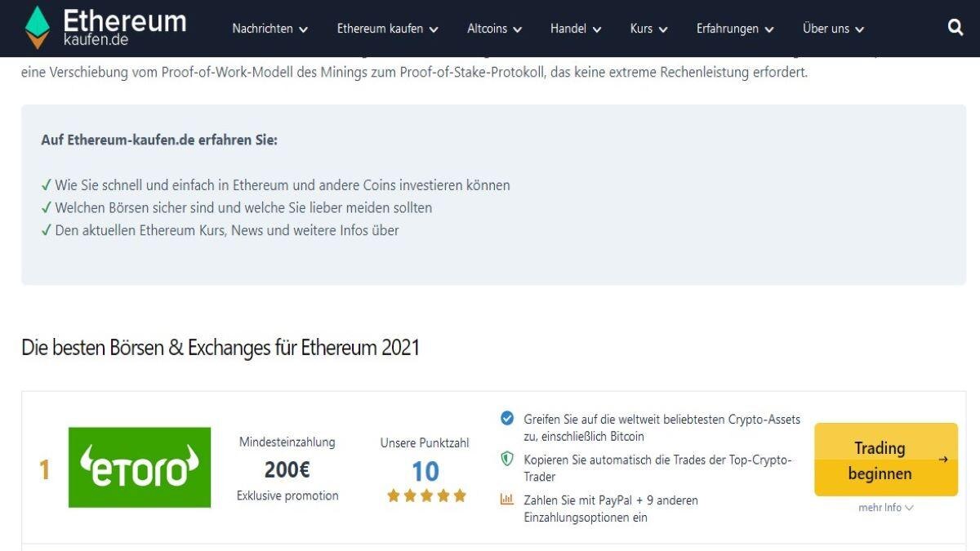Click the blue checkmark badge icon
This screenshot has height=551, width=980.
tap(507, 418)
